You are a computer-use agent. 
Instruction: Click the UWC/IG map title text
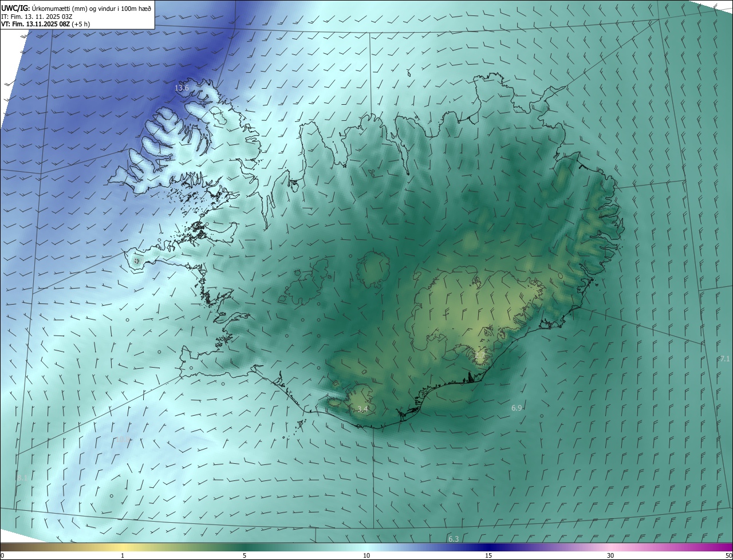click(x=76, y=7)
